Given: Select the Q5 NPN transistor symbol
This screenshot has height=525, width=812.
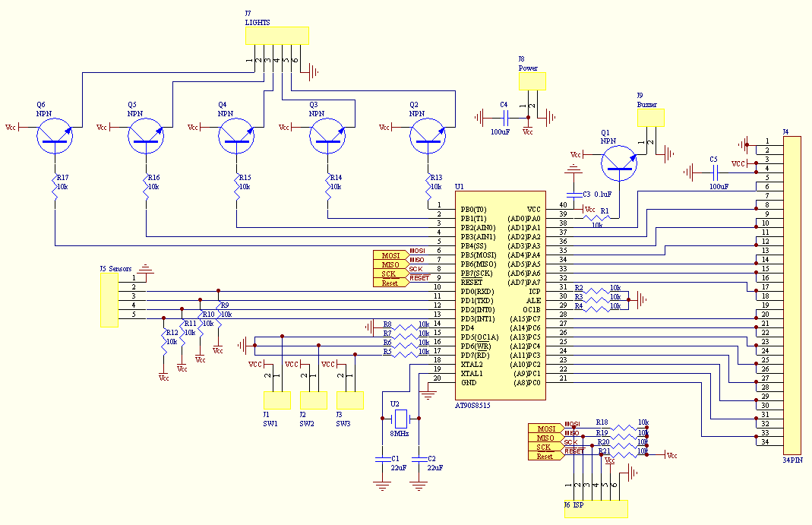Looking at the screenshot, I should [x=146, y=136].
